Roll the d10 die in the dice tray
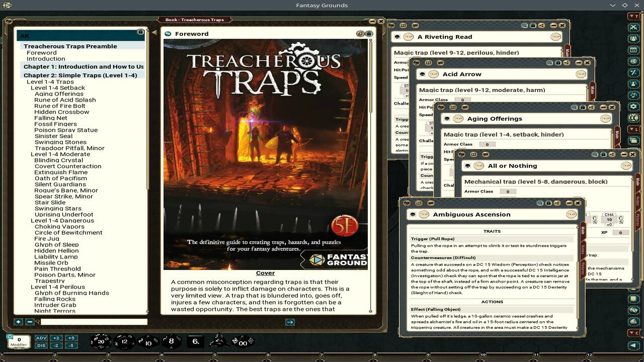The image size is (644, 362). tap(147, 341)
